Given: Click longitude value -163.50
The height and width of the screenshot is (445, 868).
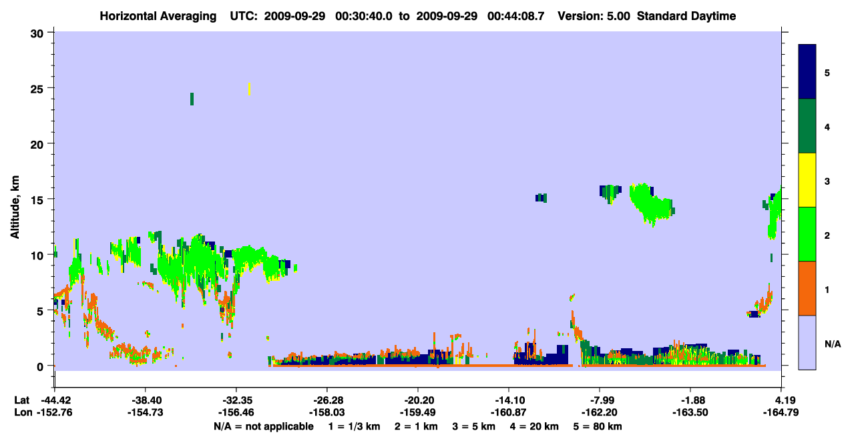Looking at the screenshot, I should click(691, 412).
